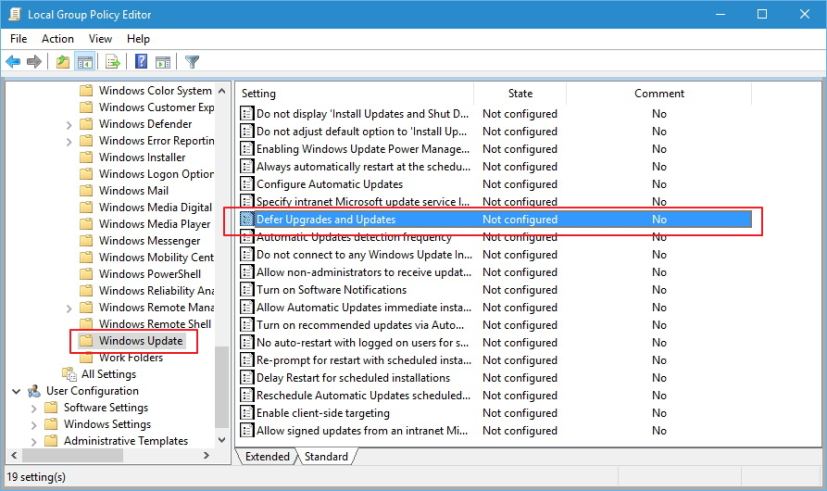Click policy icon beside Configure Automatic Updates
The width and height of the screenshot is (827, 491).
(x=246, y=184)
